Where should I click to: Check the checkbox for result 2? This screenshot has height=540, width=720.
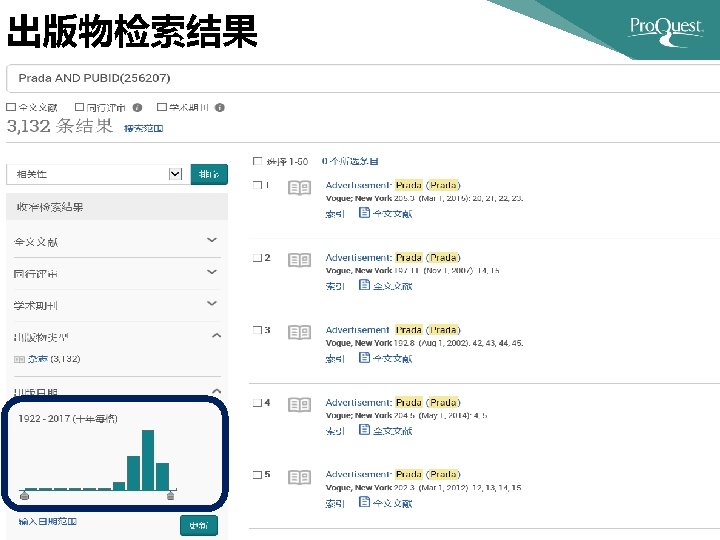pos(257,258)
